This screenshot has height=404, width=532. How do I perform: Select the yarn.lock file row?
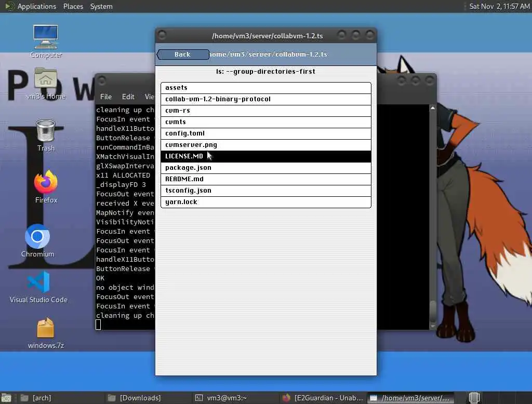[266, 202]
